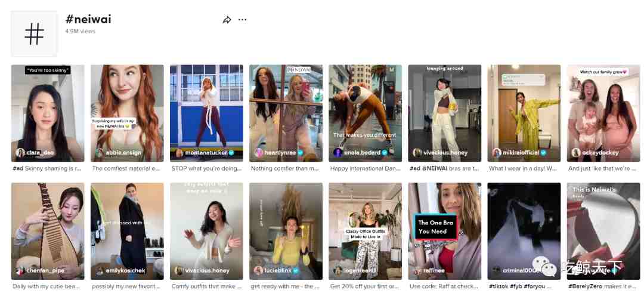Open the raffinee username link

click(435, 270)
